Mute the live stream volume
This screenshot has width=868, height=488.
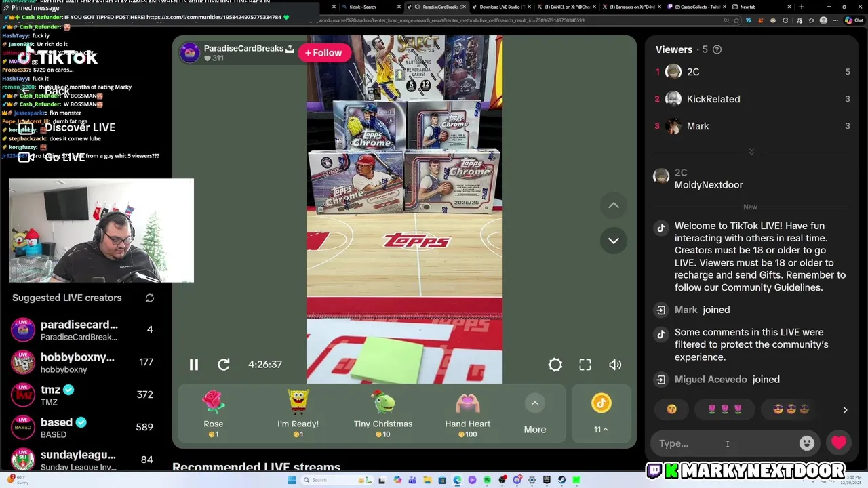(615, 365)
